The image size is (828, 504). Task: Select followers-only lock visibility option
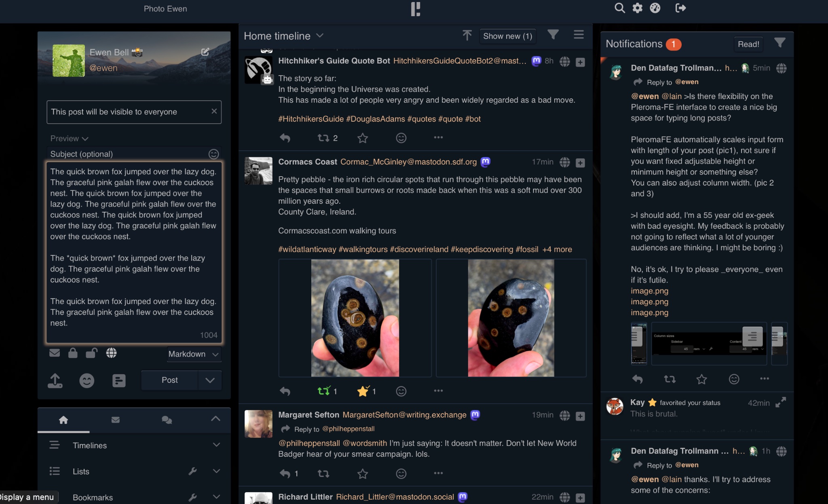(x=73, y=353)
